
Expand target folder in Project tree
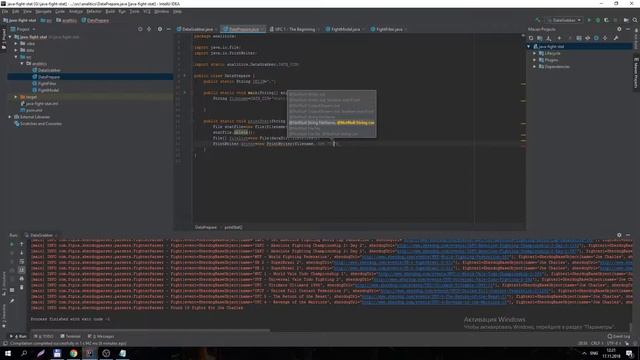[16, 97]
